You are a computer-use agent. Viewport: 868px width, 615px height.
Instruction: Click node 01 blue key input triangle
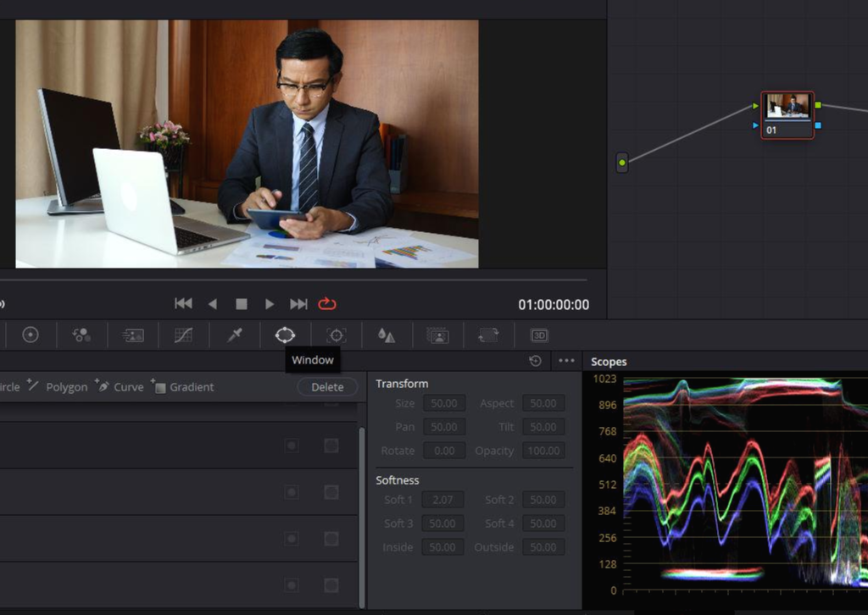(755, 125)
